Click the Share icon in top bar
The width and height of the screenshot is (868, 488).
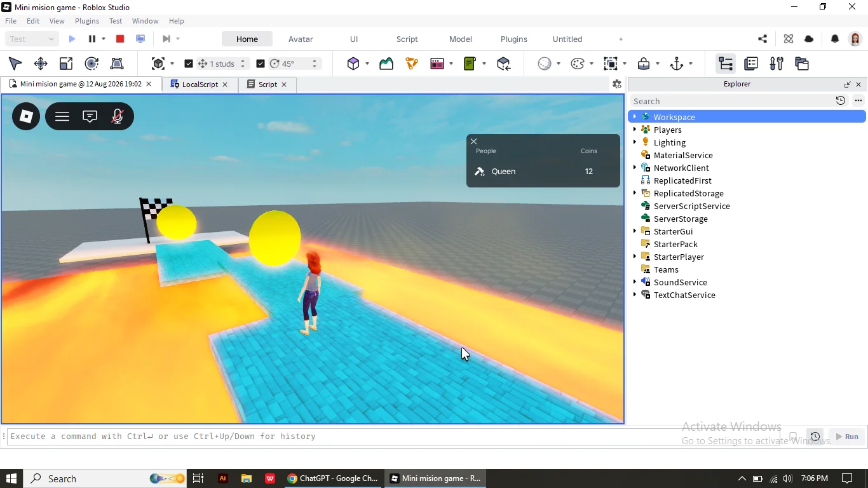click(763, 39)
